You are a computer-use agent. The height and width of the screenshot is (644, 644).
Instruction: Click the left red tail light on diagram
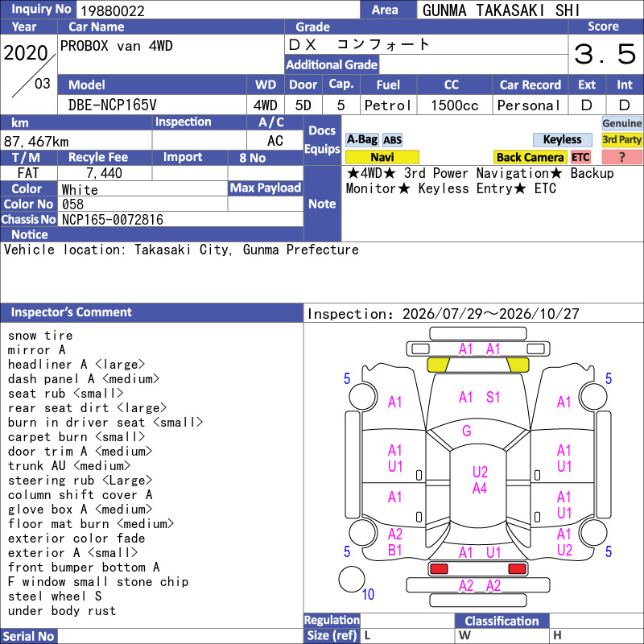click(x=439, y=569)
